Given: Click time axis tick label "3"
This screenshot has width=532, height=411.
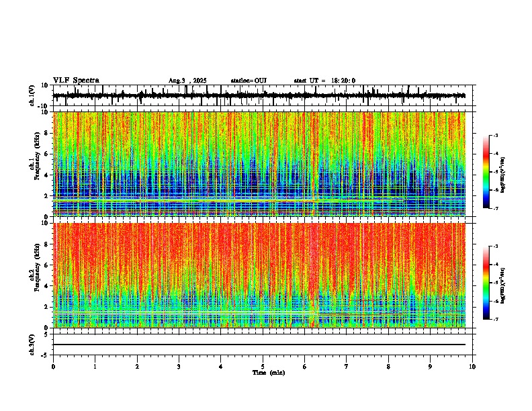Looking at the screenshot, I should click(x=179, y=367).
